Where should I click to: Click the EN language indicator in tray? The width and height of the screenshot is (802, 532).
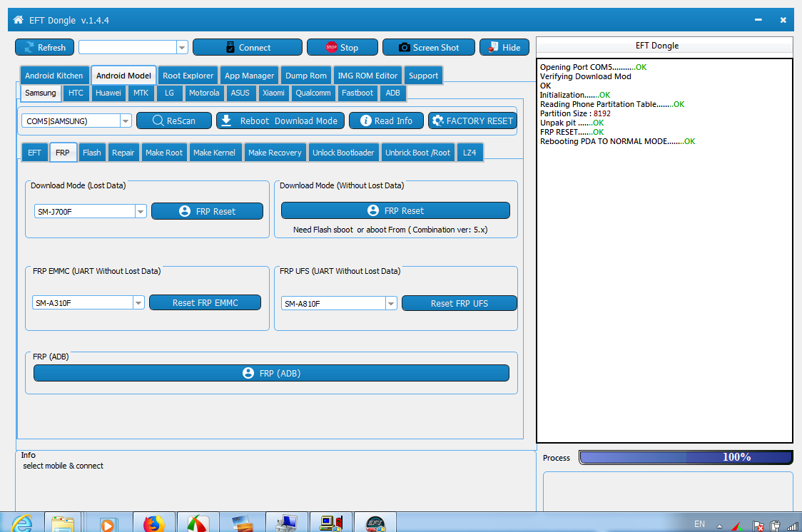[700, 524]
